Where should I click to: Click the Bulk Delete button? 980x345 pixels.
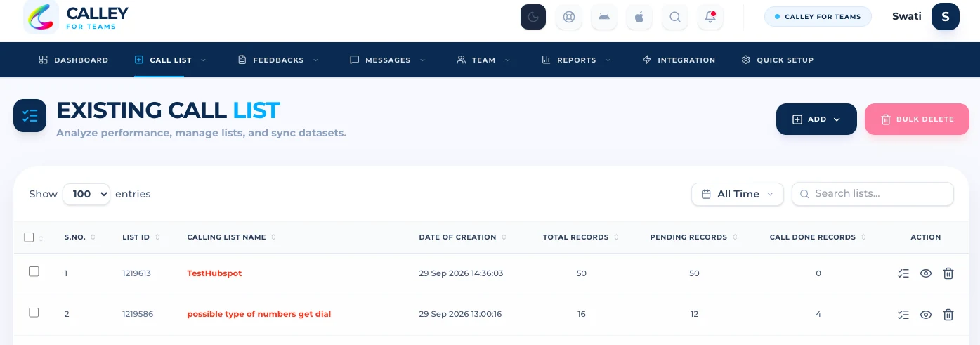917,119
